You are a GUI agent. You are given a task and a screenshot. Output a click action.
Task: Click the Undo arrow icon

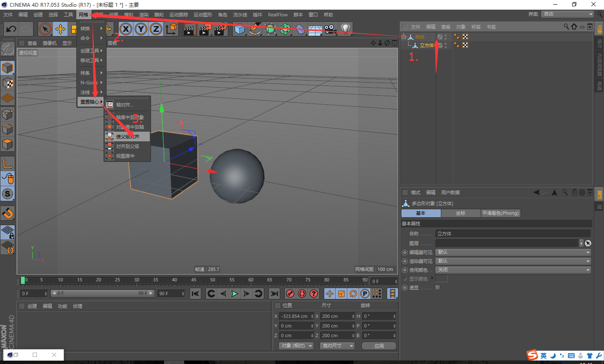pos(11,29)
